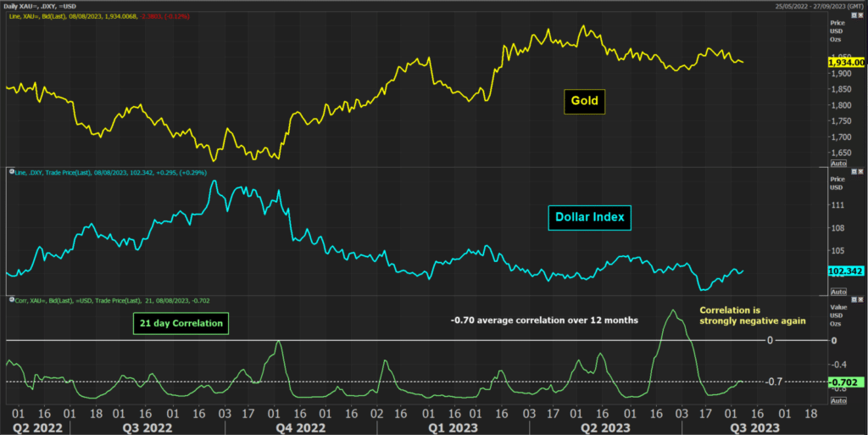Maximize the correlation pane
The height and width of the screenshot is (435, 868).
(854, 299)
